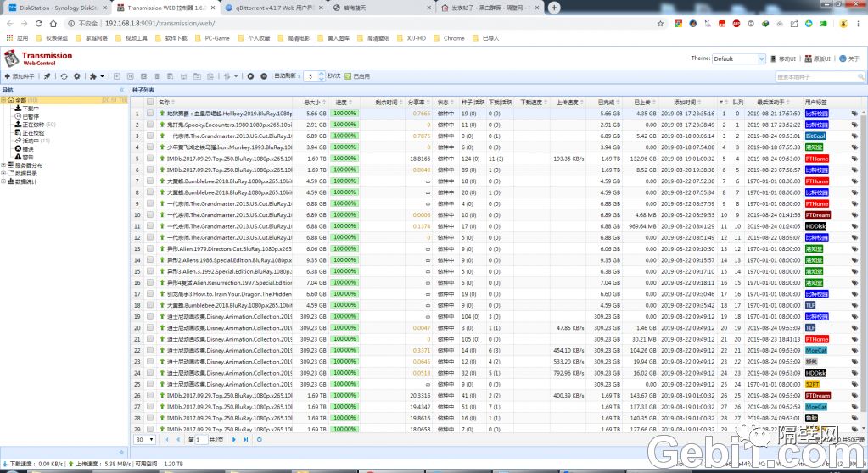Select the warning triangle tree item
This screenshot has height=473, width=868.
click(x=24, y=157)
